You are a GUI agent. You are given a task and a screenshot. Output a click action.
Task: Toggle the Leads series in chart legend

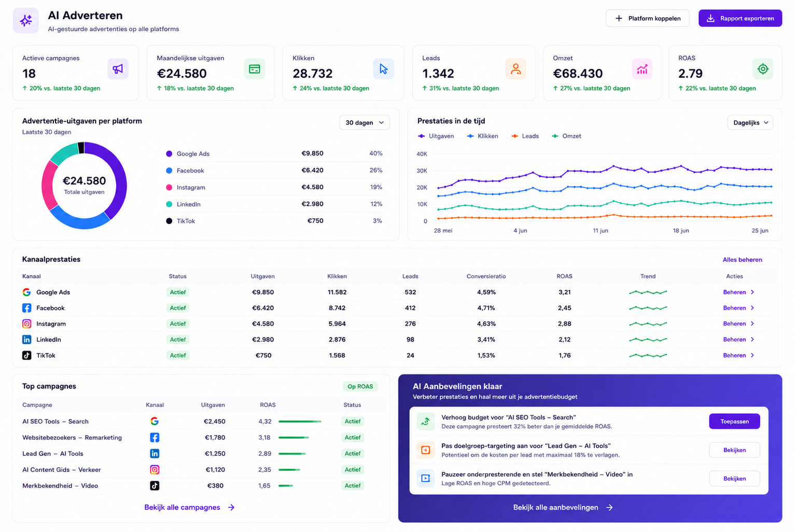click(x=525, y=136)
